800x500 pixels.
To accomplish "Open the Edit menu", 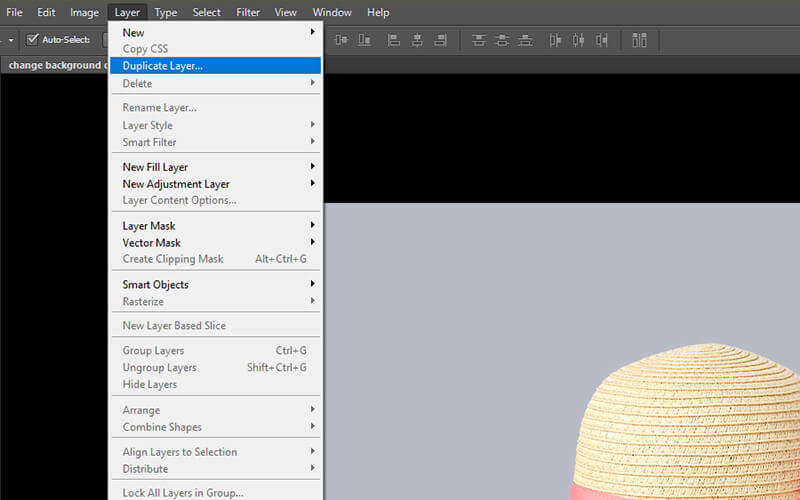I will pyautogui.click(x=46, y=12).
